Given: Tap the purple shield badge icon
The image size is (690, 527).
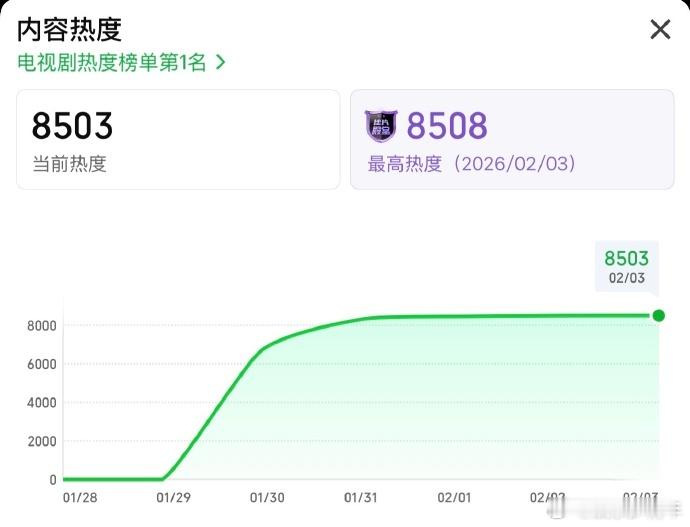Looking at the screenshot, I should 381,126.
